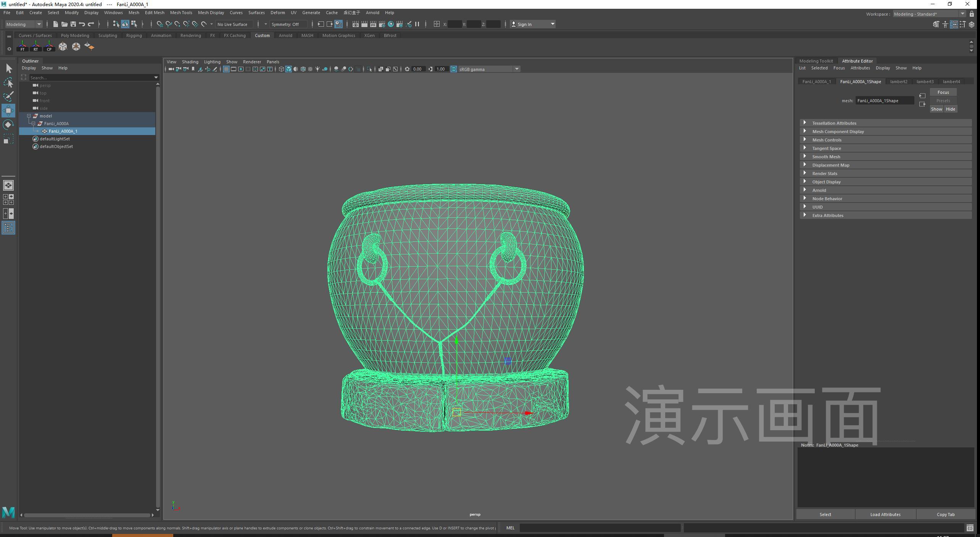Click the Select button in Attribute Editor
This screenshot has height=537, width=980.
tap(825, 514)
